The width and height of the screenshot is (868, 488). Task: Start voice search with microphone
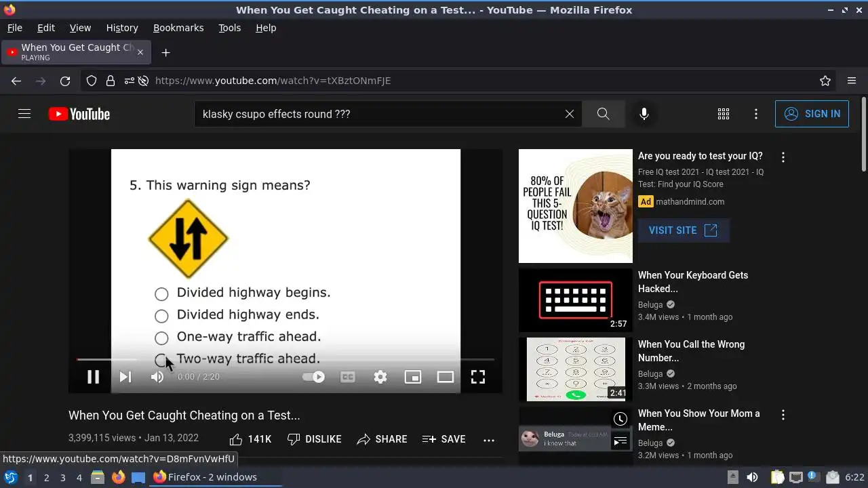pos(644,114)
